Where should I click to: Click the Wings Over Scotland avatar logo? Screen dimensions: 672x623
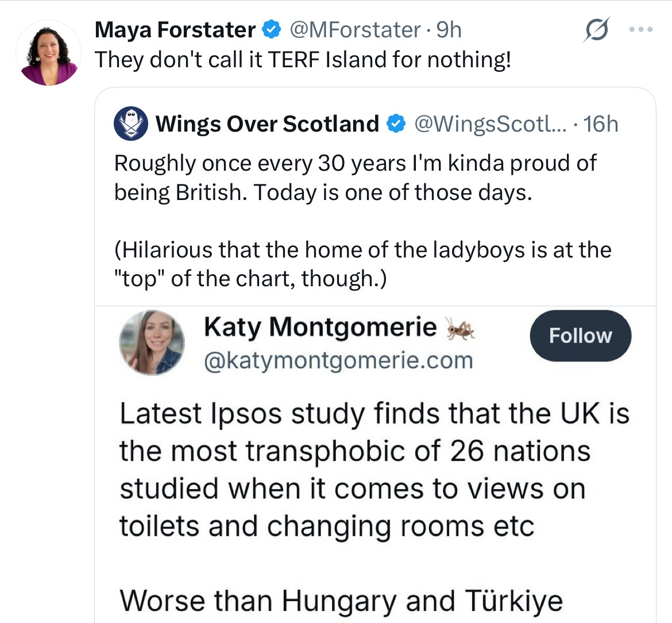[131, 124]
